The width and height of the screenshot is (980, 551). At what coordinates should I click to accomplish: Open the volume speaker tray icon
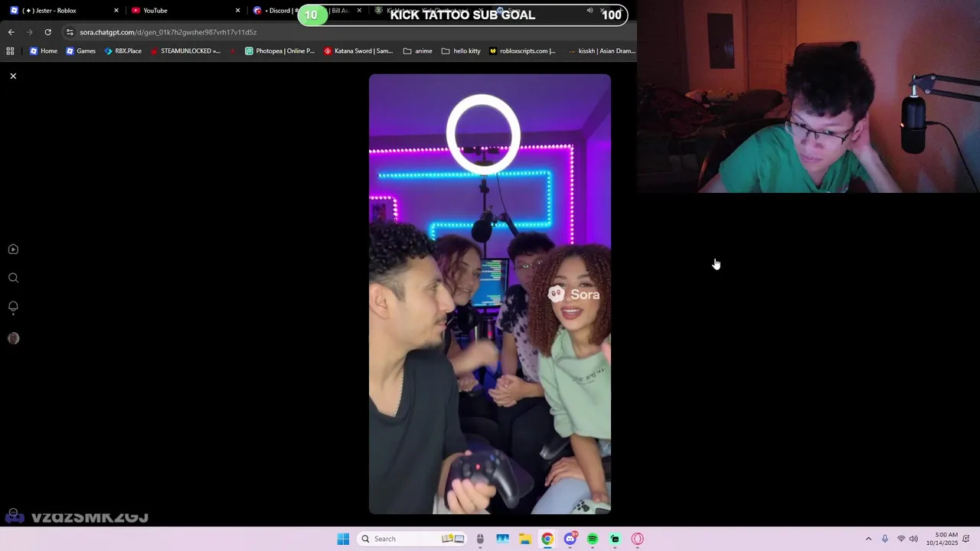[x=913, y=539]
